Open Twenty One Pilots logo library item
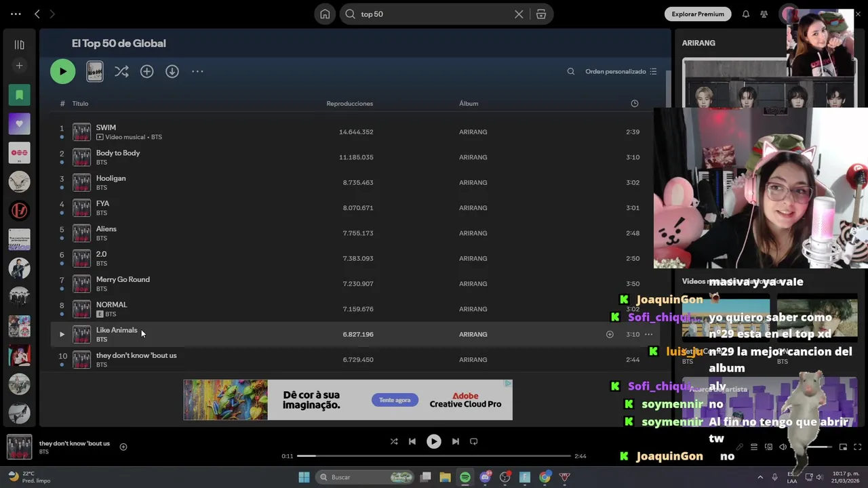This screenshot has width=868, height=488. pos(19,211)
